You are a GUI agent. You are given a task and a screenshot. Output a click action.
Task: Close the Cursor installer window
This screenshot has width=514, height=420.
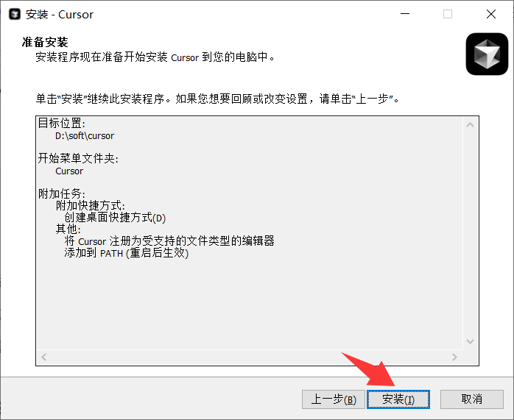491,14
